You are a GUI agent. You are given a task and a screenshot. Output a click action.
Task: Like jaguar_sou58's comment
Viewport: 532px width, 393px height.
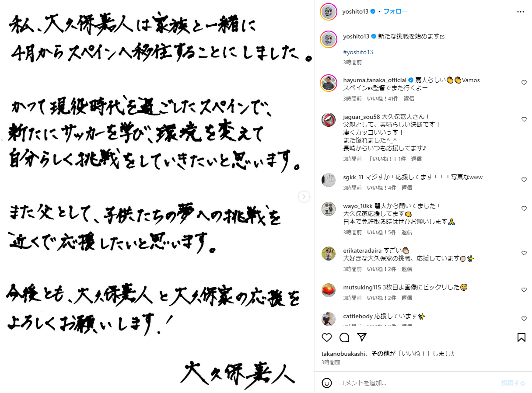click(524, 119)
